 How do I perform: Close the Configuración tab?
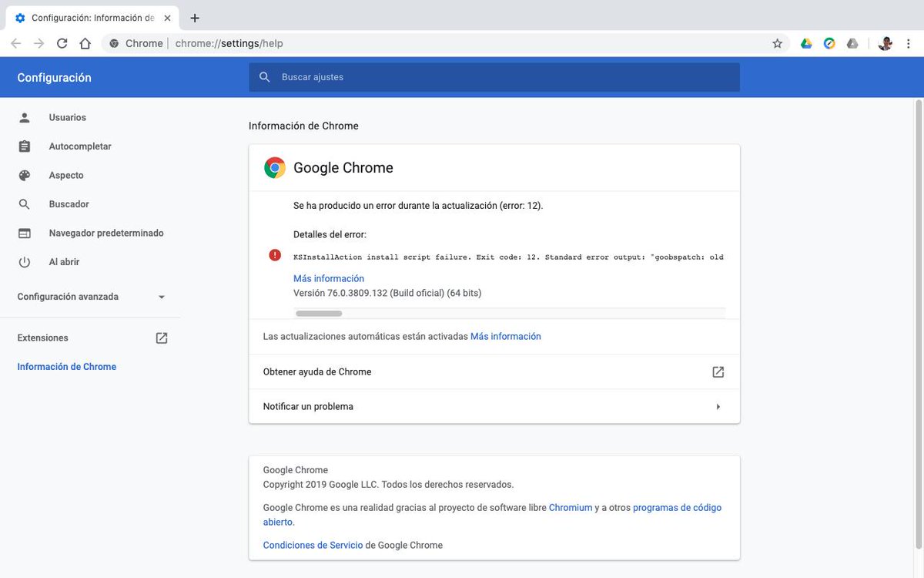click(x=169, y=18)
